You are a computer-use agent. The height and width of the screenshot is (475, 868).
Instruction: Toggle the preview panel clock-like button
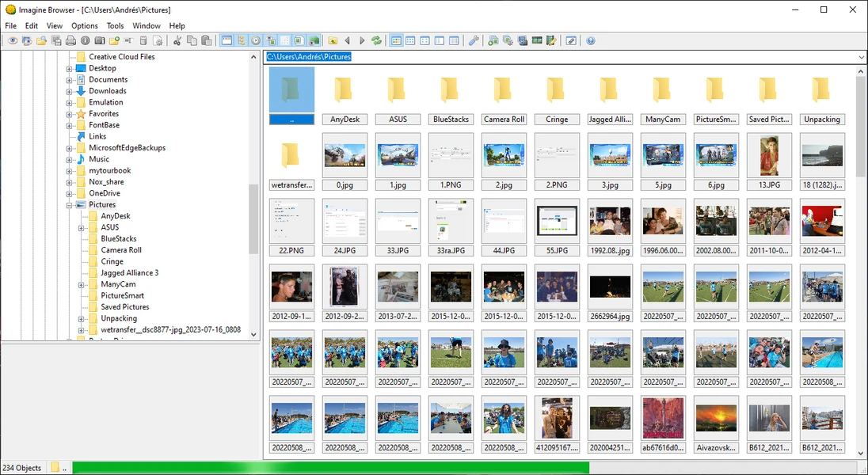(x=256, y=40)
